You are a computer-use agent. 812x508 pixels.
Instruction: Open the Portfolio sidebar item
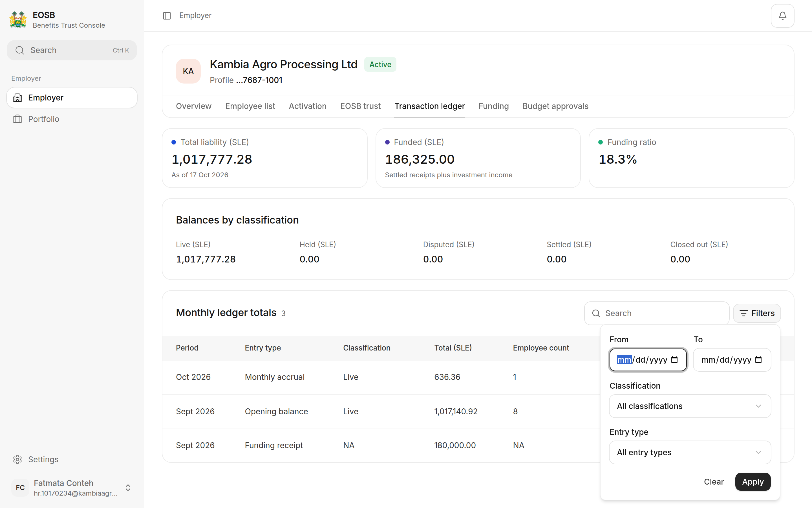(x=72, y=119)
